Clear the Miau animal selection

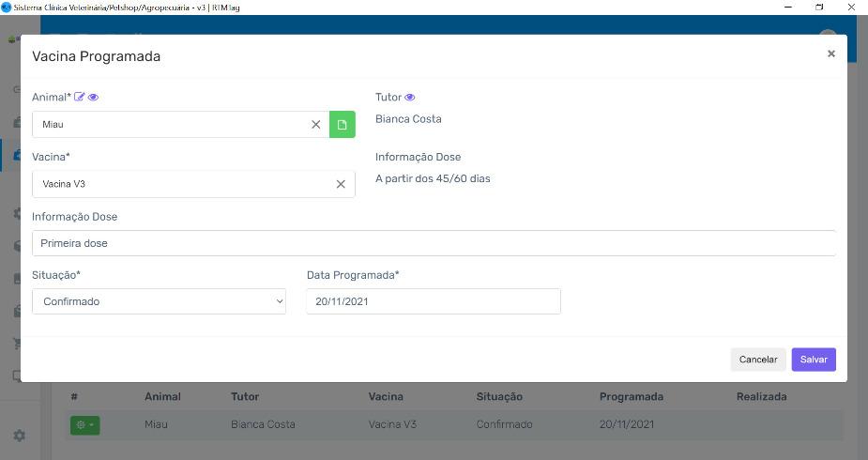pyautogui.click(x=316, y=124)
